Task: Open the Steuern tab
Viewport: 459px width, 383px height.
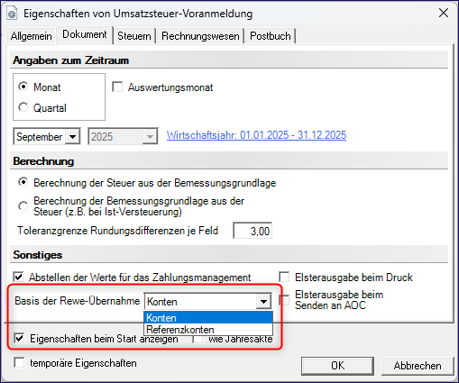Action: point(134,36)
